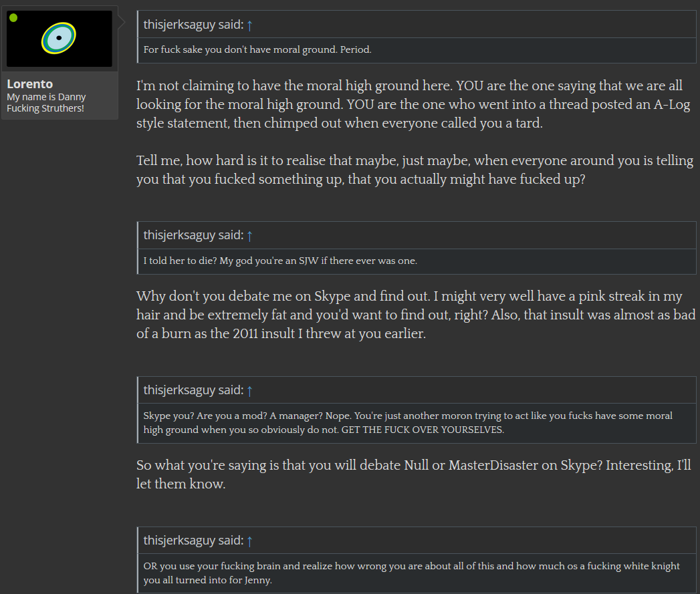Click 'thisjerksaguy said:' above 'moral ground. Period.' quote

point(193,25)
